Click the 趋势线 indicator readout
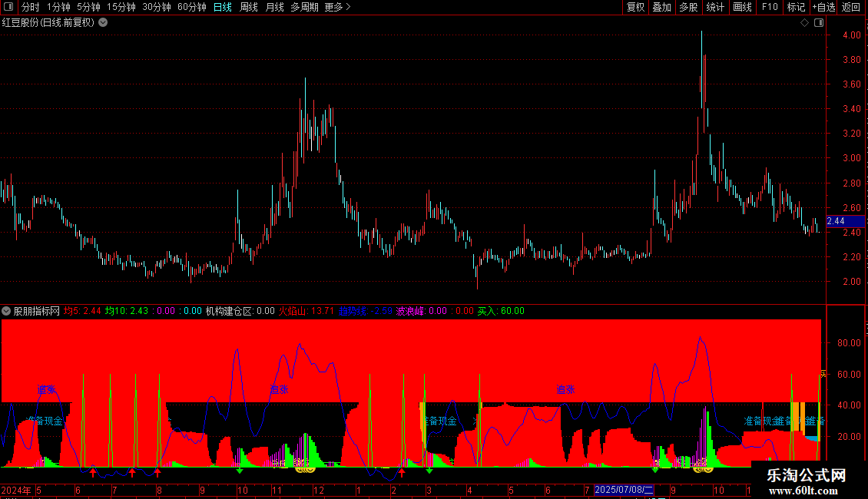Screen dimensions: 868x499 pos(366,311)
